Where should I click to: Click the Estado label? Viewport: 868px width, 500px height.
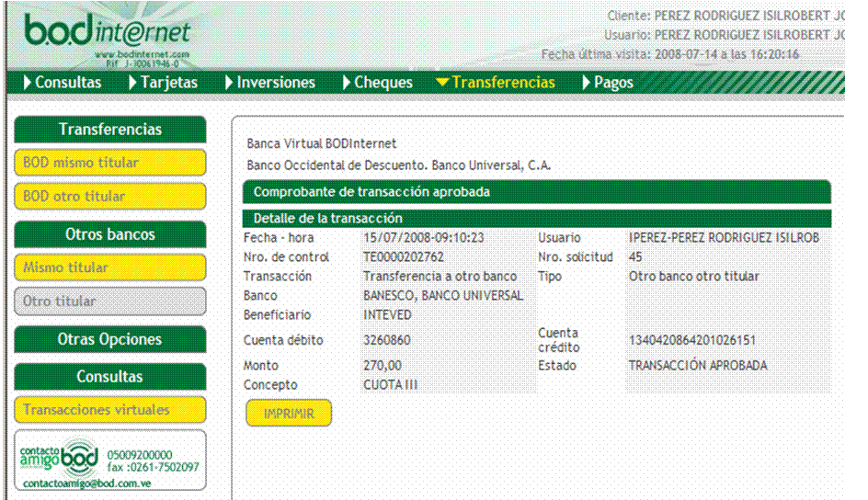point(557,366)
